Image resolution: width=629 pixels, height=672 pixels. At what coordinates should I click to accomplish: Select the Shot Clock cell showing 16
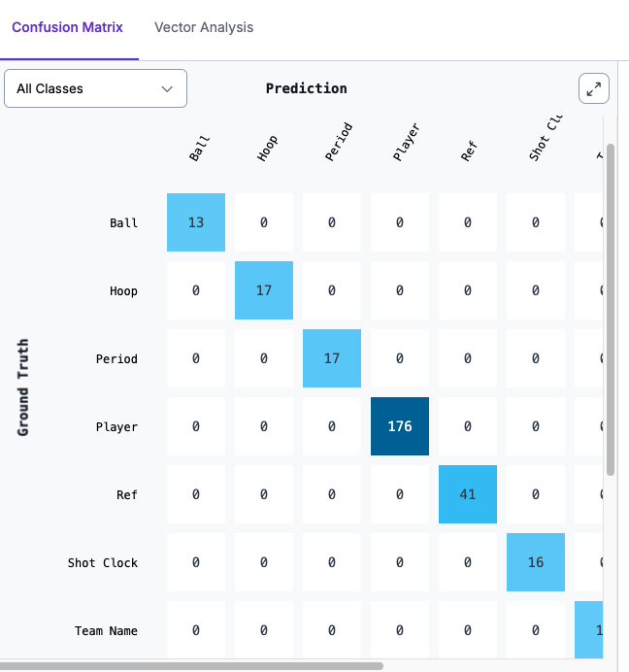(x=536, y=562)
